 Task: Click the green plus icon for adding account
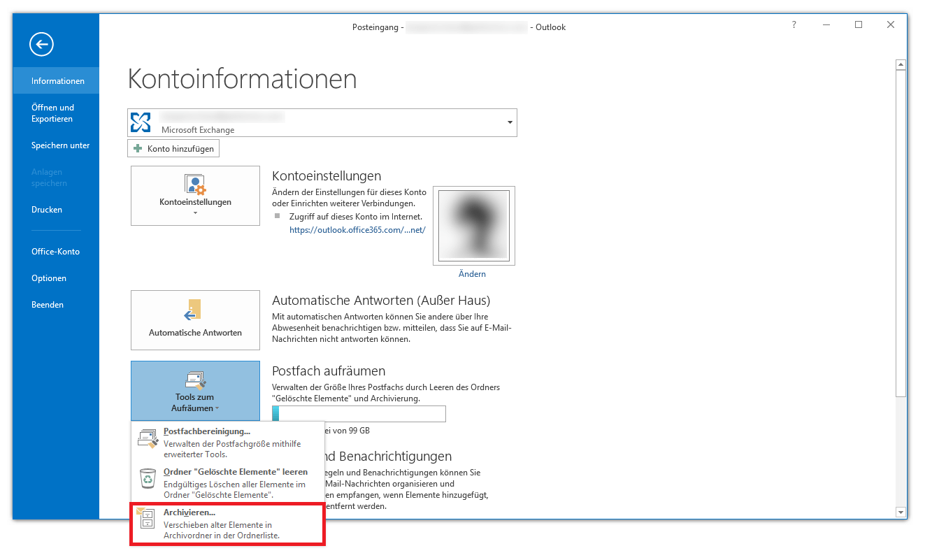point(138,149)
